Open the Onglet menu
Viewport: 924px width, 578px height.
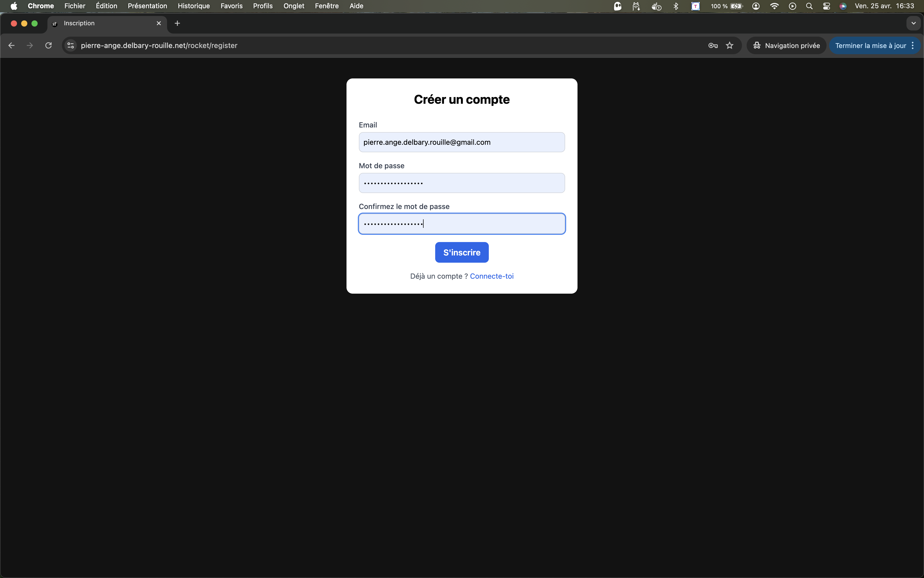294,6
